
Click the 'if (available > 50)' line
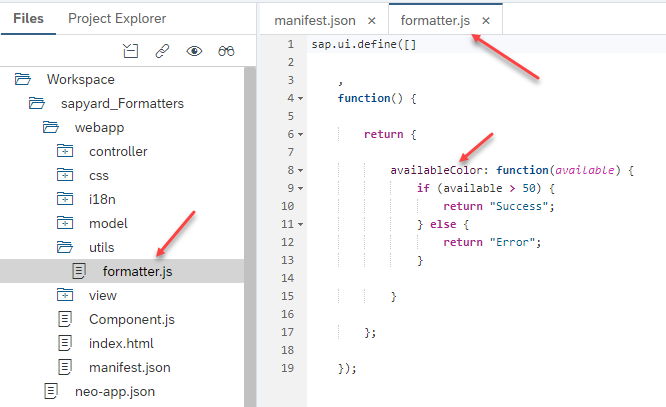pyautogui.click(x=485, y=188)
